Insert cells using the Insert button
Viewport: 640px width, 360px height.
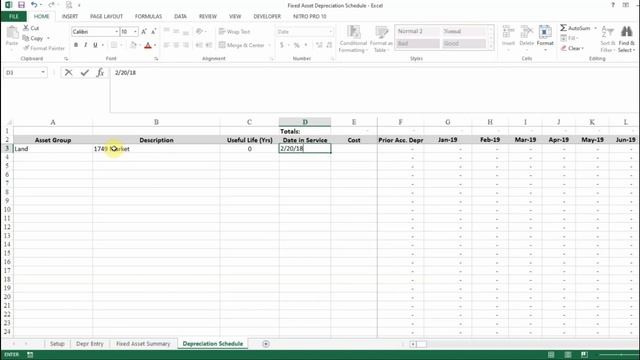[x=508, y=37]
